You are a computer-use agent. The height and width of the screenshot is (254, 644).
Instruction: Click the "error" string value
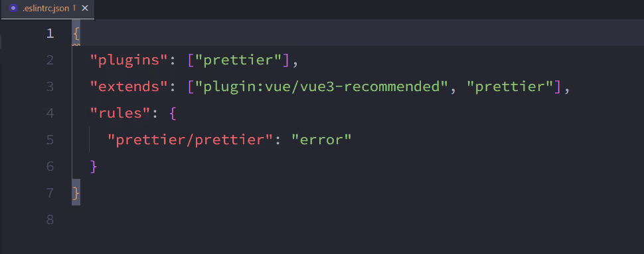coord(321,140)
